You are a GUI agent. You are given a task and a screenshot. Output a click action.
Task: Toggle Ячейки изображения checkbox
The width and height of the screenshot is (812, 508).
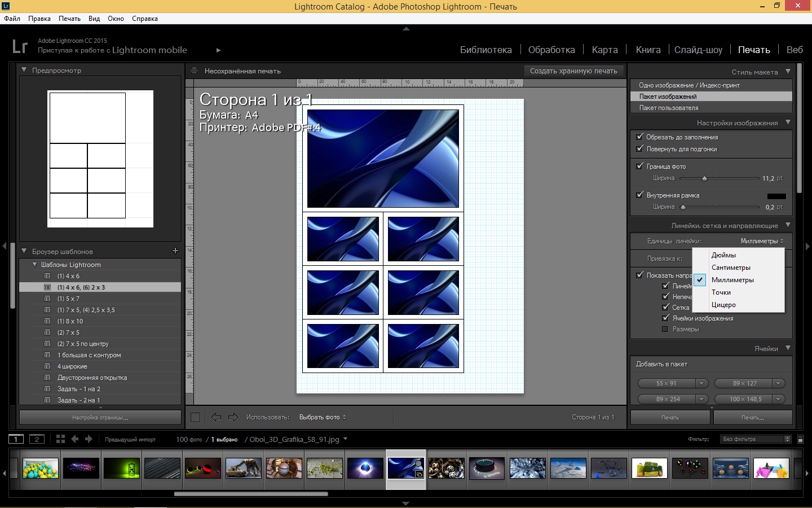click(x=665, y=318)
